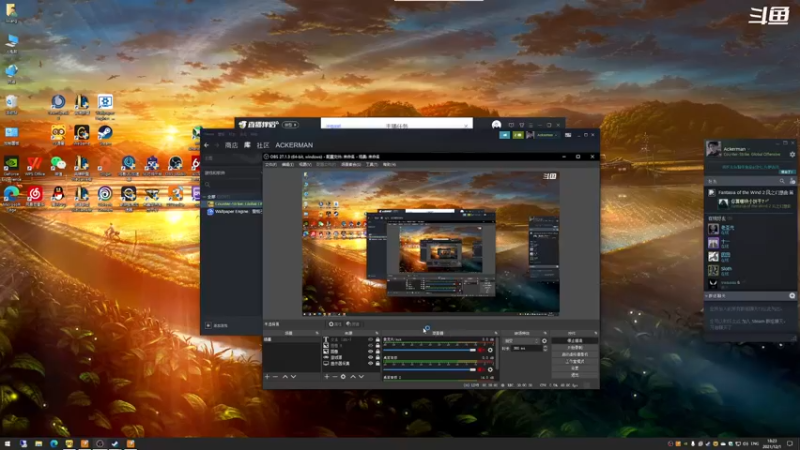Open GeForce Experience desktop icon
Image resolution: width=800 pixels, height=450 pixels.
tap(11, 167)
